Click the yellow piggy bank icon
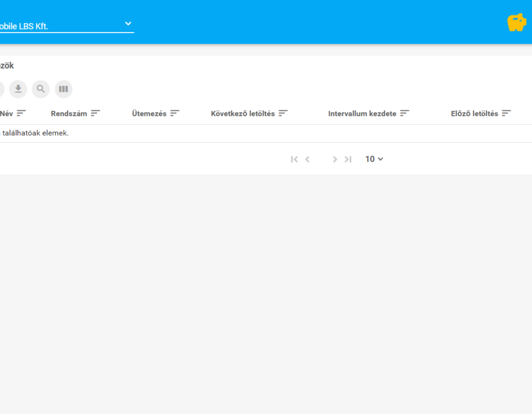532x414 pixels. (517, 22)
